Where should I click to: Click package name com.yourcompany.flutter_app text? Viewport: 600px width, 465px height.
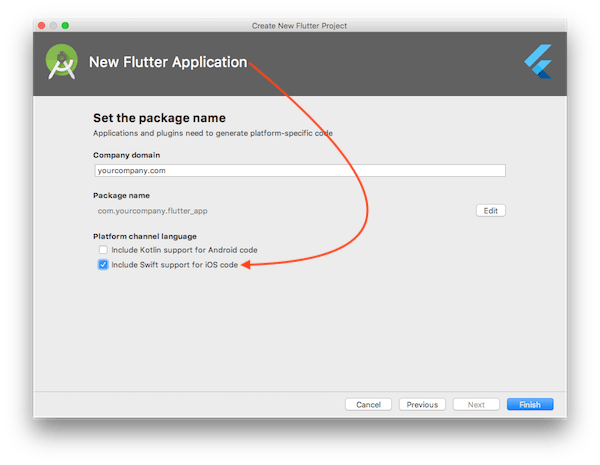pos(152,211)
